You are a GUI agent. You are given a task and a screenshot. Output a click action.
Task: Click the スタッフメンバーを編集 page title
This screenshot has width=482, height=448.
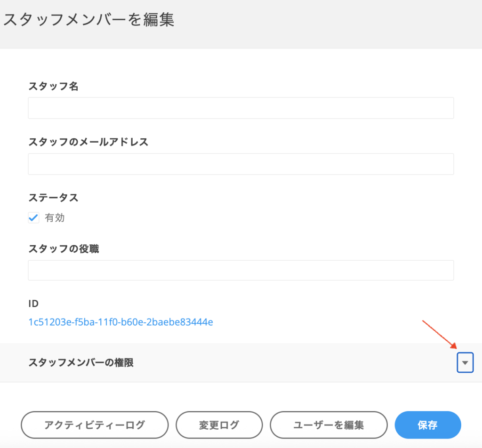[x=89, y=20]
